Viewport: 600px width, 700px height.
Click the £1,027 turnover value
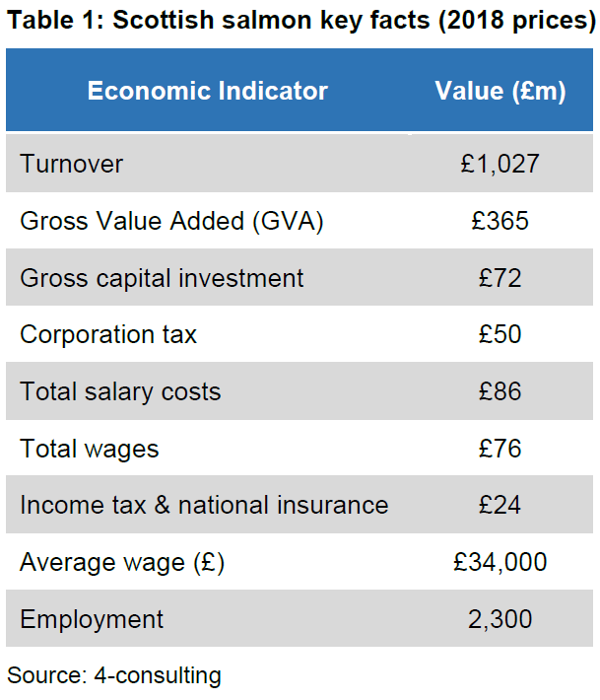[x=500, y=164]
